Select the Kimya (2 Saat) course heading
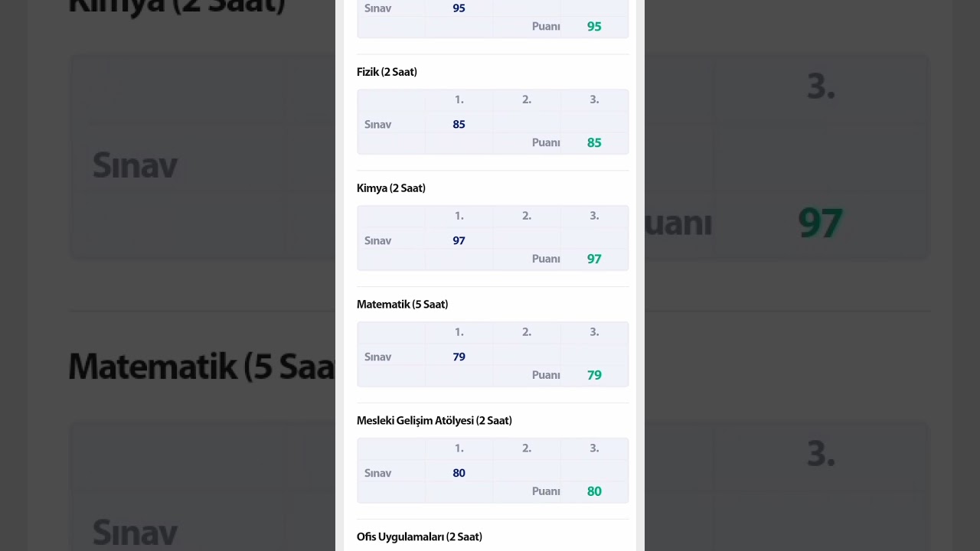980x551 pixels. (x=391, y=188)
